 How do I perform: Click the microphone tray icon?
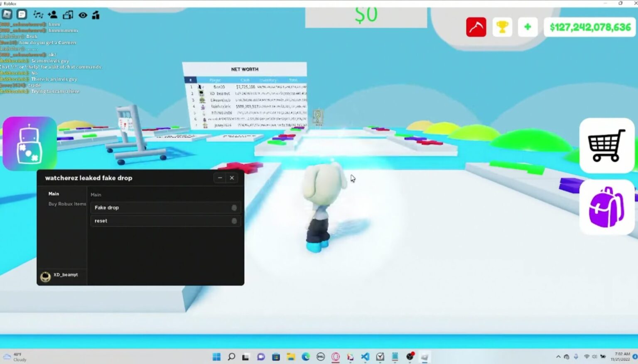click(x=576, y=357)
